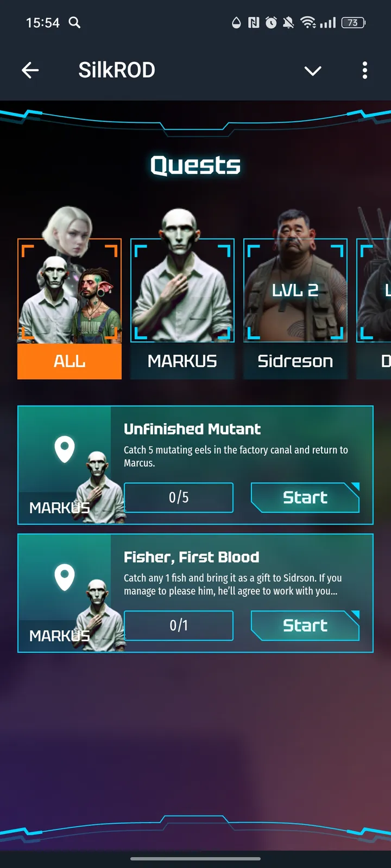Screen dimensions: 391x868
Task: Start the Fisher, First Blood quest
Action: pos(305,626)
